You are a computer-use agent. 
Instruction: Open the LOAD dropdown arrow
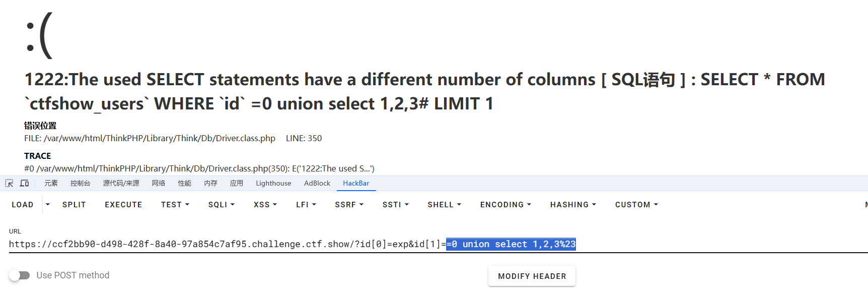click(x=48, y=204)
